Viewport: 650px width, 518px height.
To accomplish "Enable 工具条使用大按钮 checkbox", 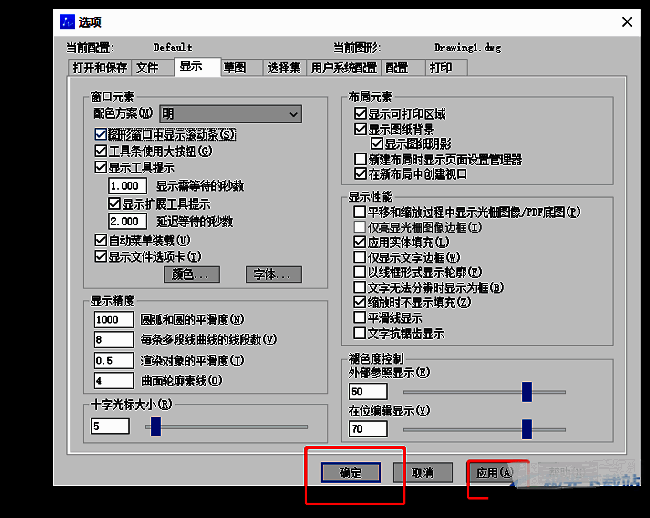I will 100,151.
